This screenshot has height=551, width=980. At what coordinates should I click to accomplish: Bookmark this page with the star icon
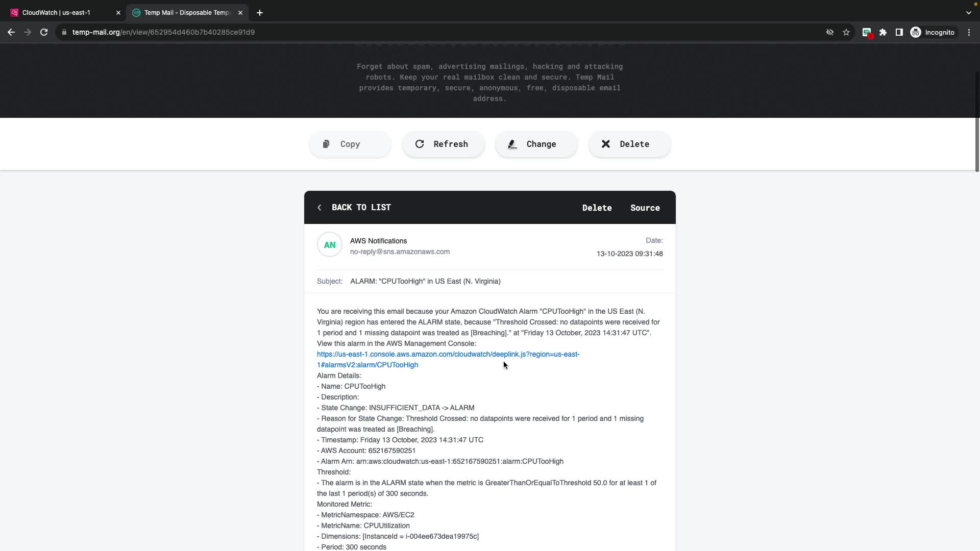846,32
